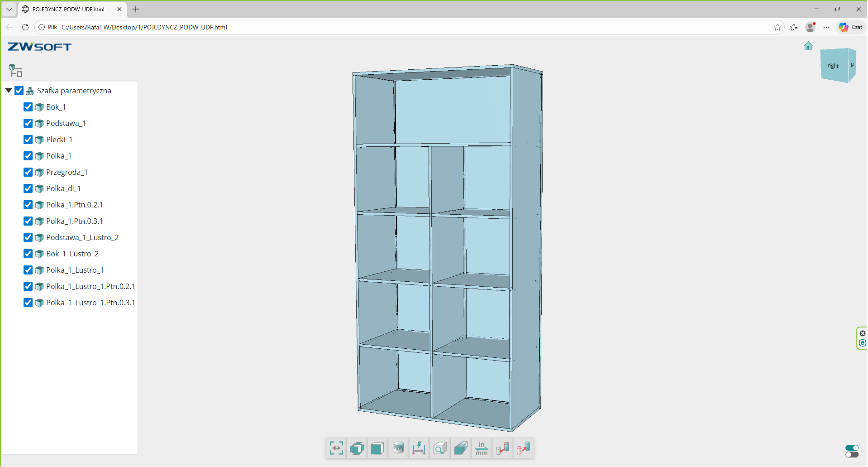Uncheck the Bok_1 visibility checkbox

point(28,107)
